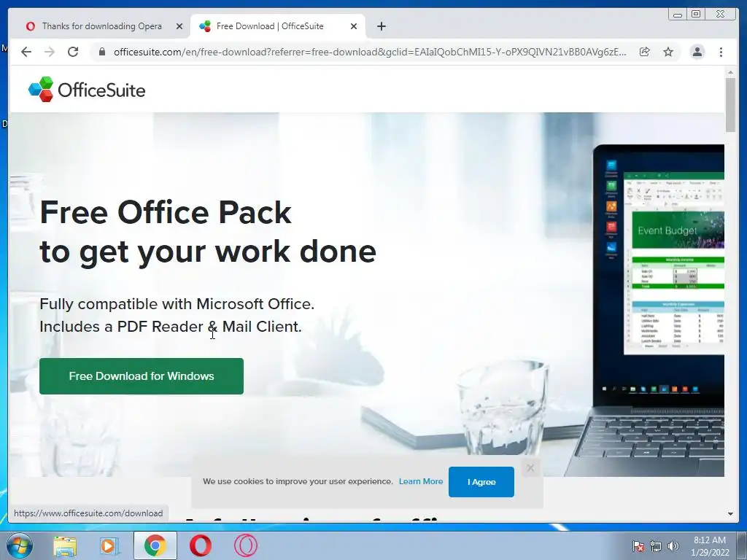Image resolution: width=747 pixels, height=560 pixels.
Task: Bookmark this page with the star
Action: click(x=668, y=52)
